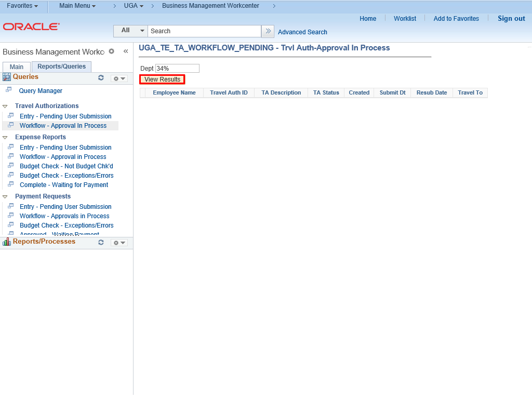This screenshot has width=532, height=399.
Task: Click the search go arrows button
Action: coord(268,31)
